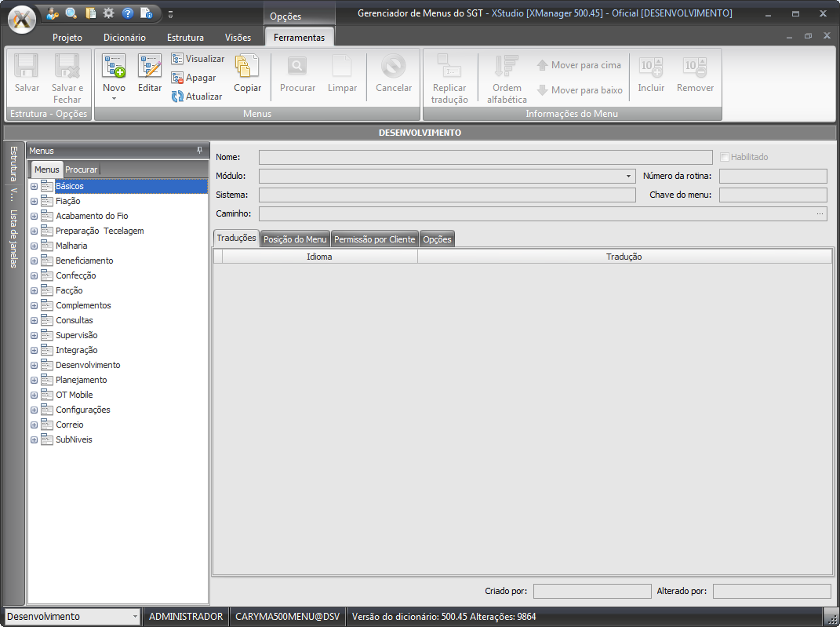Click the Copiar ribbon button

click(248, 74)
